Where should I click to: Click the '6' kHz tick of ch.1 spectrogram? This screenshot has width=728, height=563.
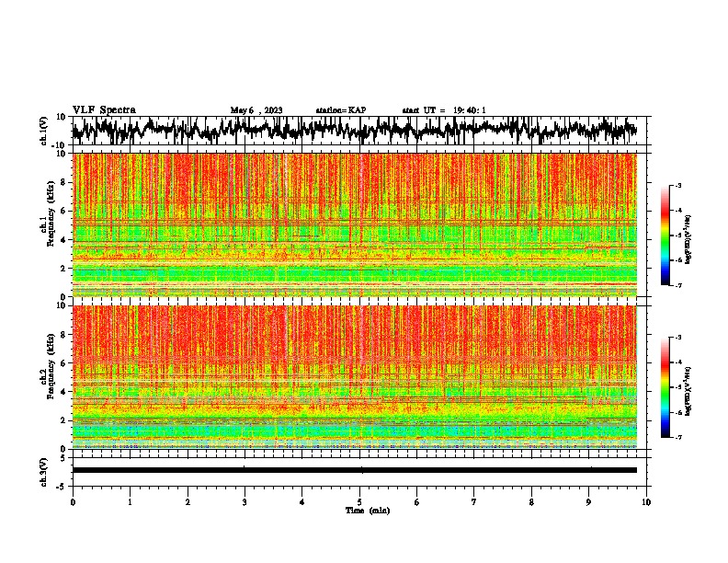(x=64, y=211)
